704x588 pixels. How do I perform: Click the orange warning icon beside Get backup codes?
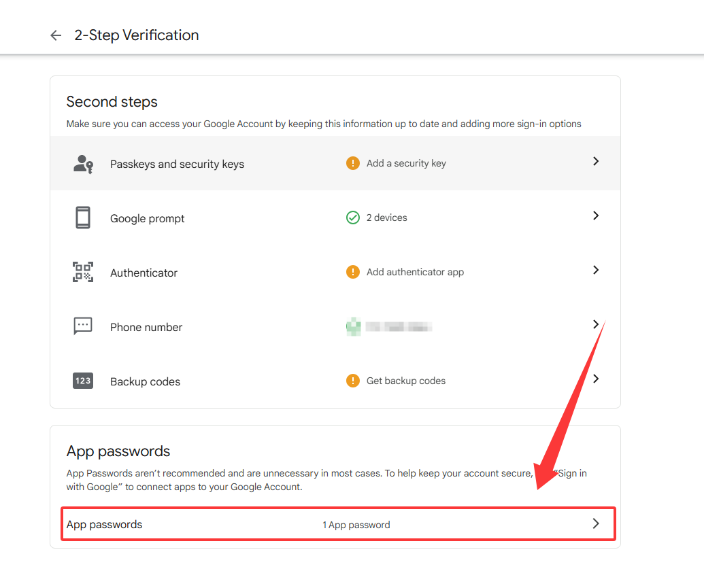tap(353, 381)
